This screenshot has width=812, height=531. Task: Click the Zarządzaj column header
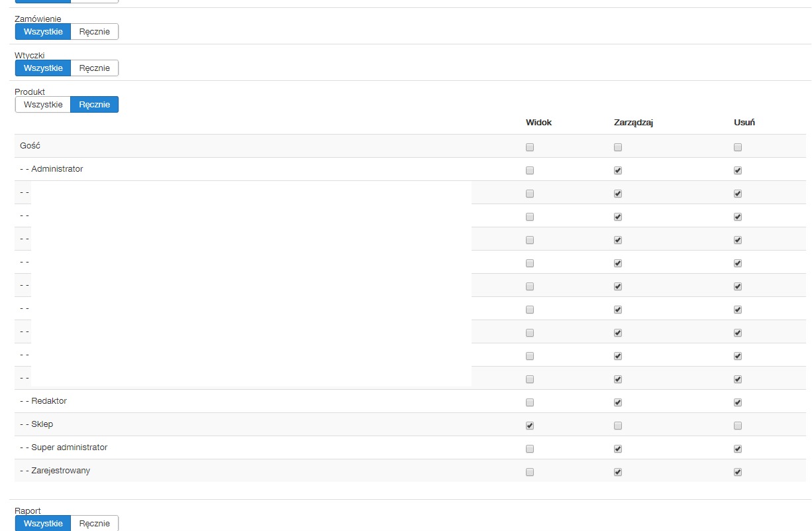634,123
